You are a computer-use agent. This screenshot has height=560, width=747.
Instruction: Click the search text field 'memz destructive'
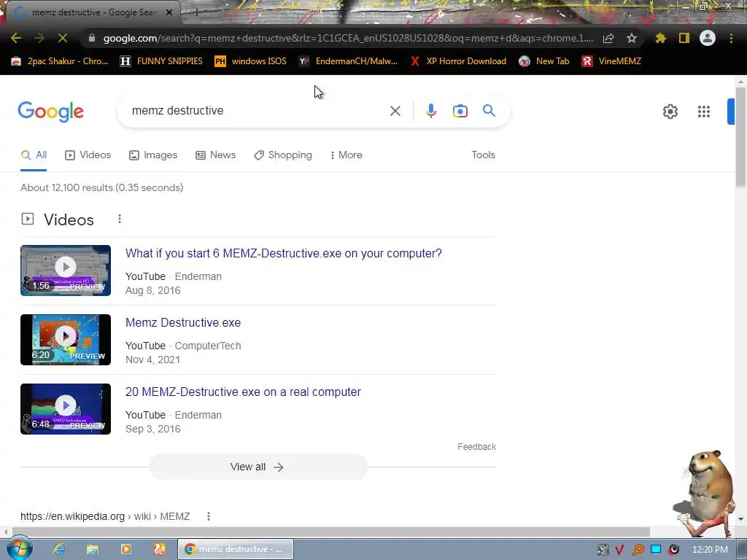tap(258, 111)
